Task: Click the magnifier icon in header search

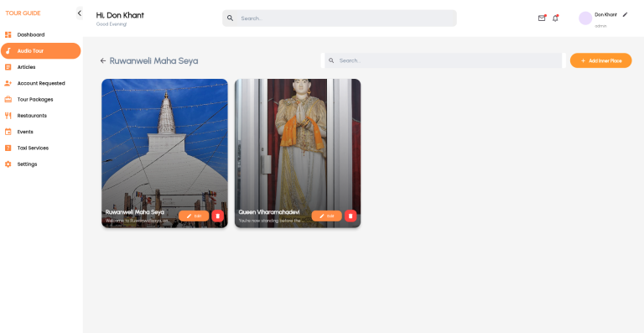Action: (x=230, y=18)
